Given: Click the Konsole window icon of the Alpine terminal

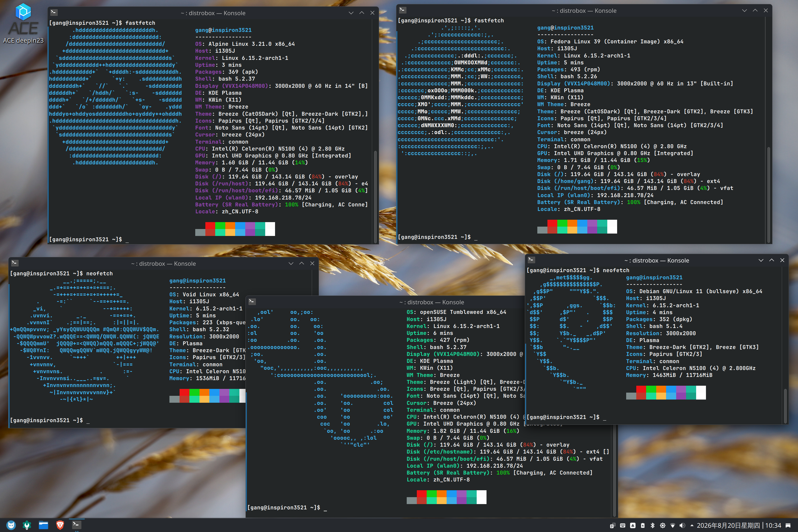Looking at the screenshot, I should pos(54,13).
